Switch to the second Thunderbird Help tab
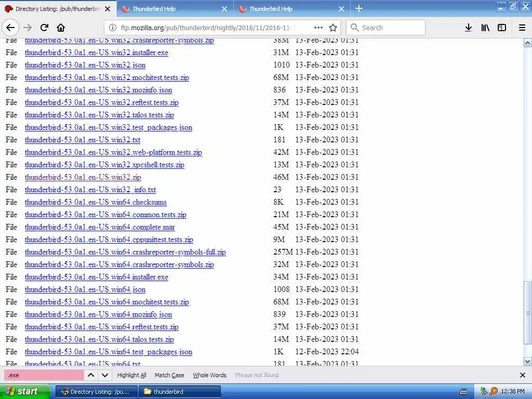Image resolution: width=532 pixels, height=399 pixels. [x=292, y=9]
